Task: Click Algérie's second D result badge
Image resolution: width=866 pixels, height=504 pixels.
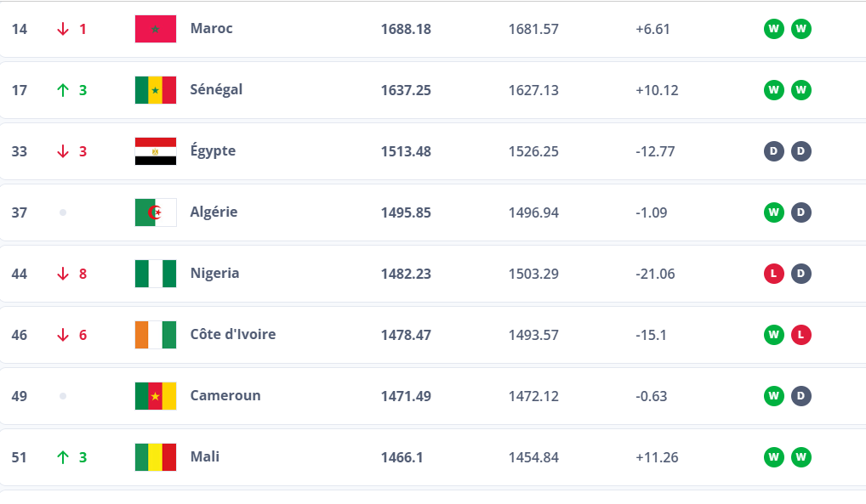Action: point(801,212)
